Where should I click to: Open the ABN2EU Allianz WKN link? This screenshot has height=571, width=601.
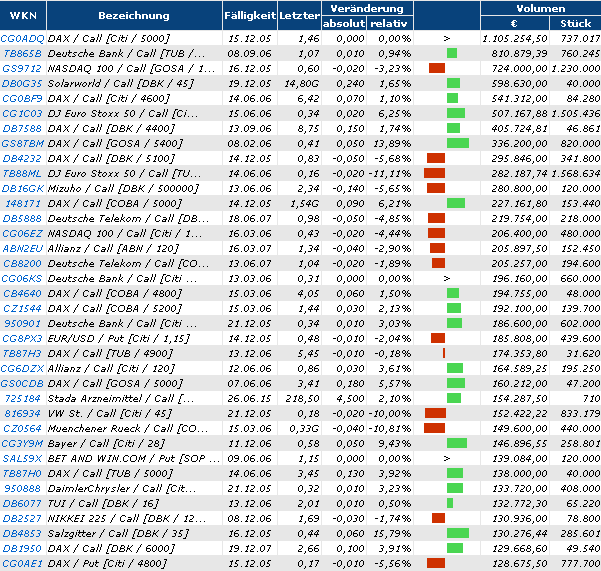click(x=23, y=248)
